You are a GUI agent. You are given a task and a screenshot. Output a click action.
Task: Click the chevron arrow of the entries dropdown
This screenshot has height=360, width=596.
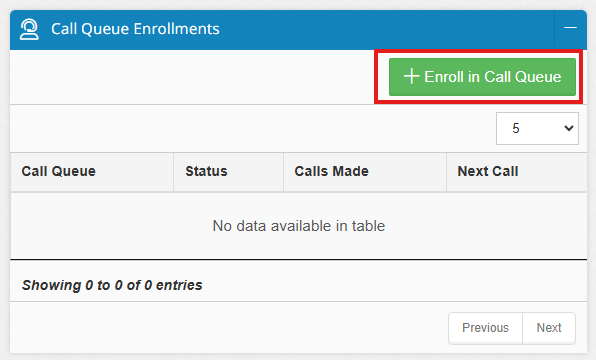pos(569,128)
